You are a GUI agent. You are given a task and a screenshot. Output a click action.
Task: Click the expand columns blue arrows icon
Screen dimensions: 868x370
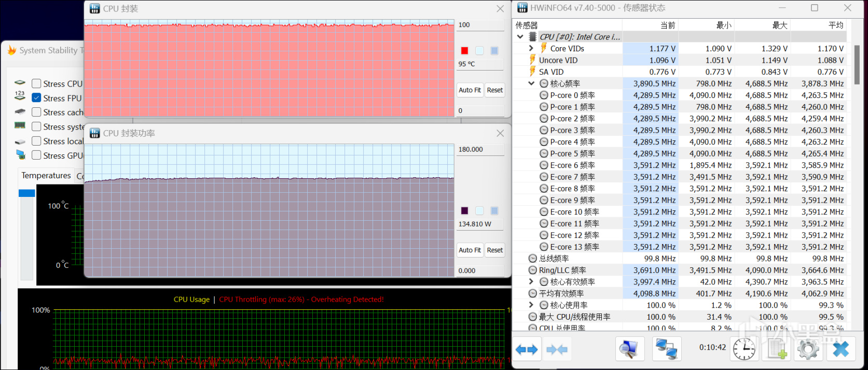pyautogui.click(x=527, y=350)
